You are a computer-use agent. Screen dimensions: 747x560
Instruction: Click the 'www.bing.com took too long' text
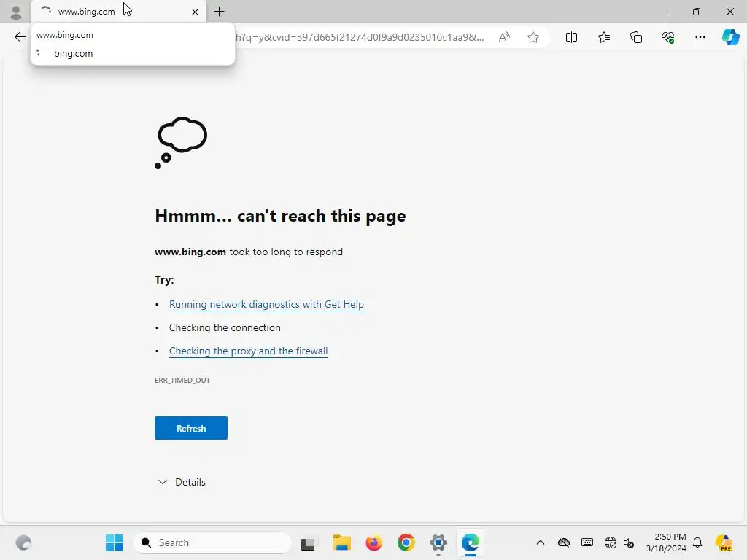(x=249, y=252)
